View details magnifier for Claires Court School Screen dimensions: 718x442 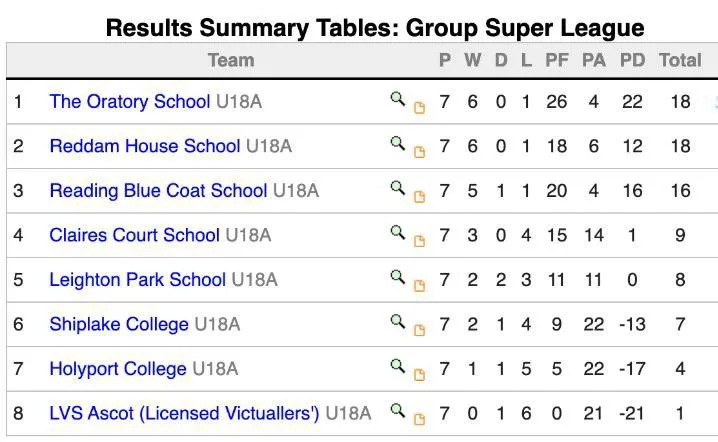[x=397, y=232]
